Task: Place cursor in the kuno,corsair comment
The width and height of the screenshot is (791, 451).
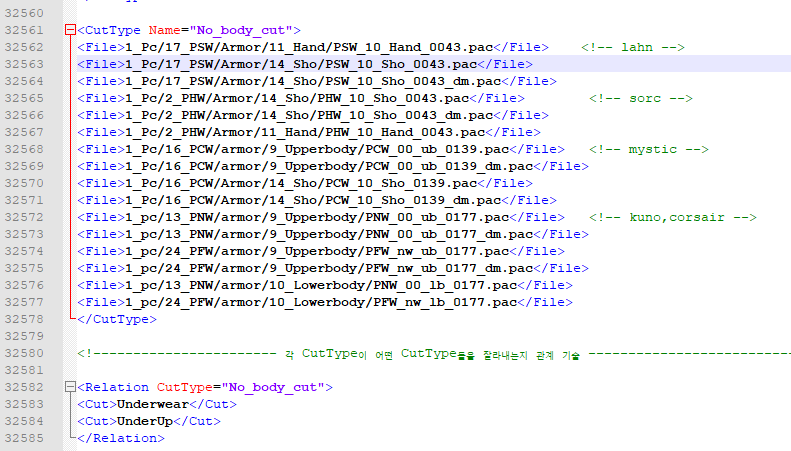Action: pos(672,217)
